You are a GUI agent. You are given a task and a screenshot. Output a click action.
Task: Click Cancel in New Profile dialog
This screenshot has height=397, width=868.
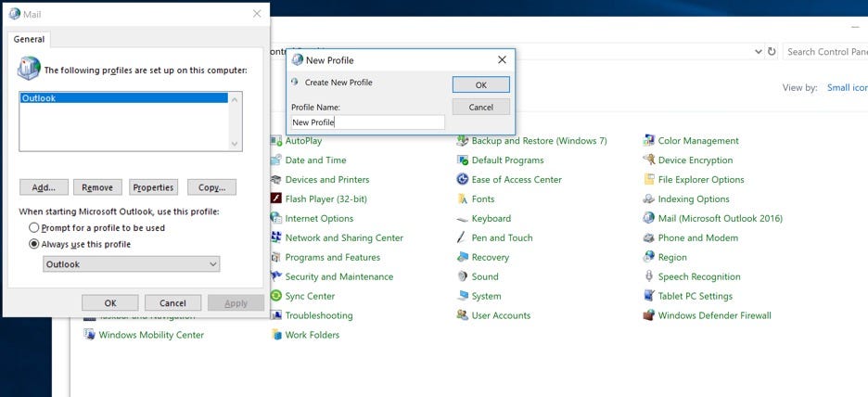(481, 107)
